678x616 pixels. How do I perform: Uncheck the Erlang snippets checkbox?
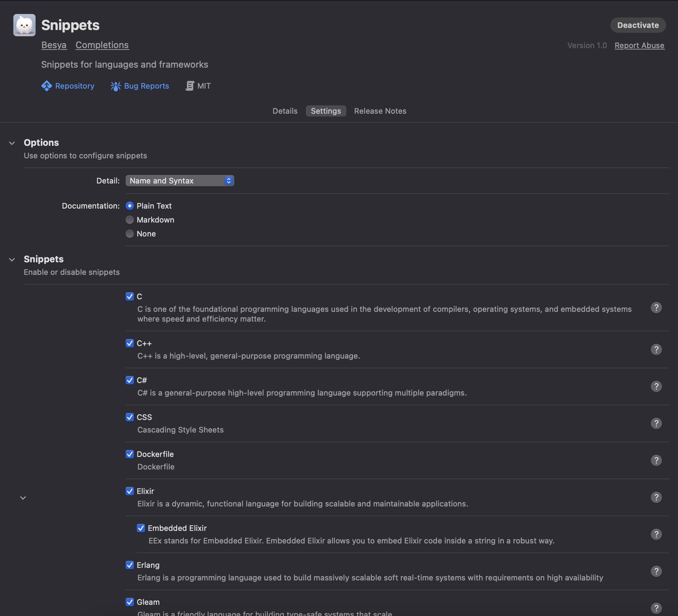point(130,565)
